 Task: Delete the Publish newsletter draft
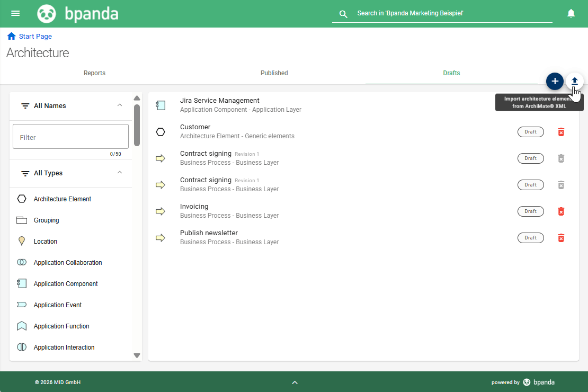(561, 238)
